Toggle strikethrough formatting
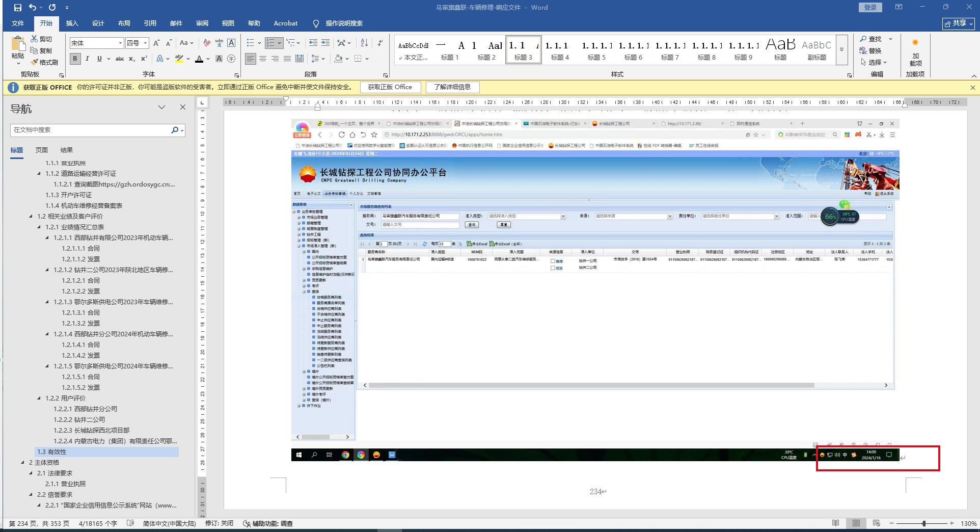The width and height of the screenshot is (980, 532). pyautogui.click(x=120, y=59)
